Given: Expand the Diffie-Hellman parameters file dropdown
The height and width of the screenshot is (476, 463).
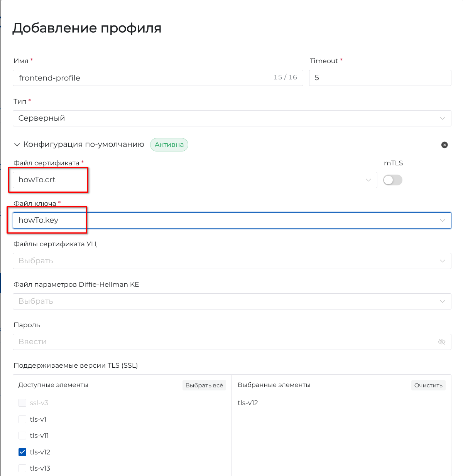Looking at the screenshot, I should pyautogui.click(x=231, y=301).
